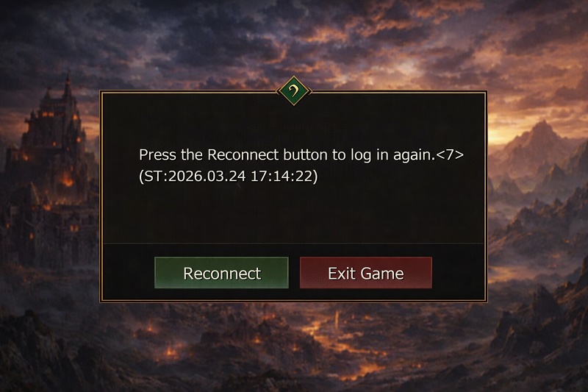Image resolution: width=588 pixels, height=392 pixels.
Task: Click the divider line above the dialog buttons
Action: (293, 244)
